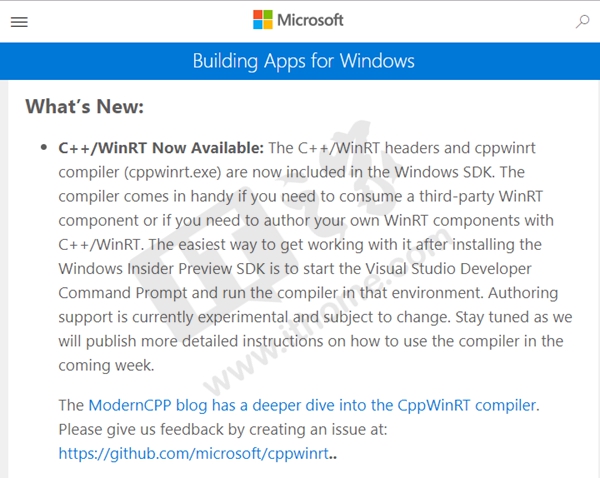Click the Microsoft four-square logo
This screenshot has width=600, height=478.
point(262,20)
